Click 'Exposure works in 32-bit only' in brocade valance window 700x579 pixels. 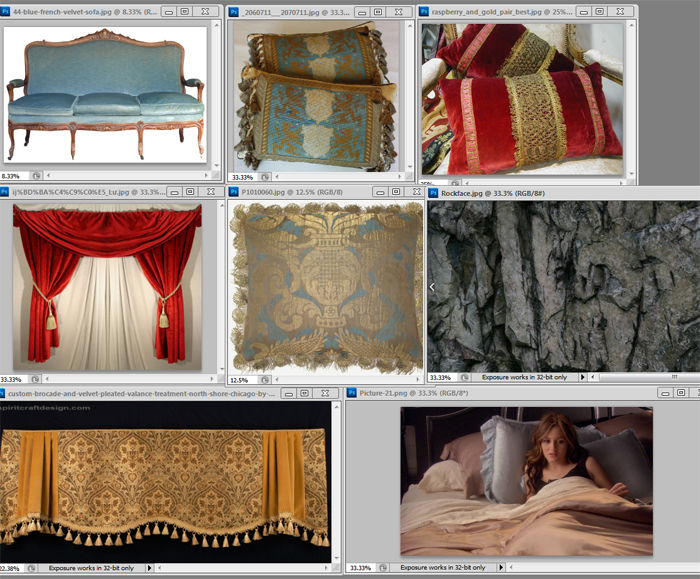click(x=91, y=568)
